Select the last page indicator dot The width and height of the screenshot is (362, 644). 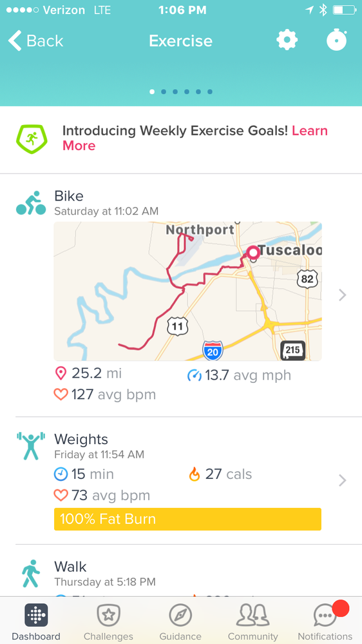click(210, 92)
